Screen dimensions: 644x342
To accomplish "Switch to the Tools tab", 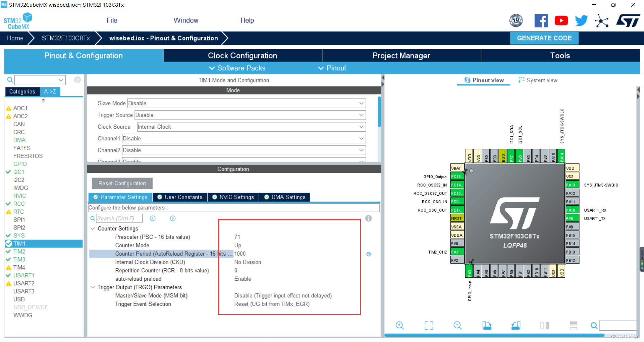I will click(560, 56).
